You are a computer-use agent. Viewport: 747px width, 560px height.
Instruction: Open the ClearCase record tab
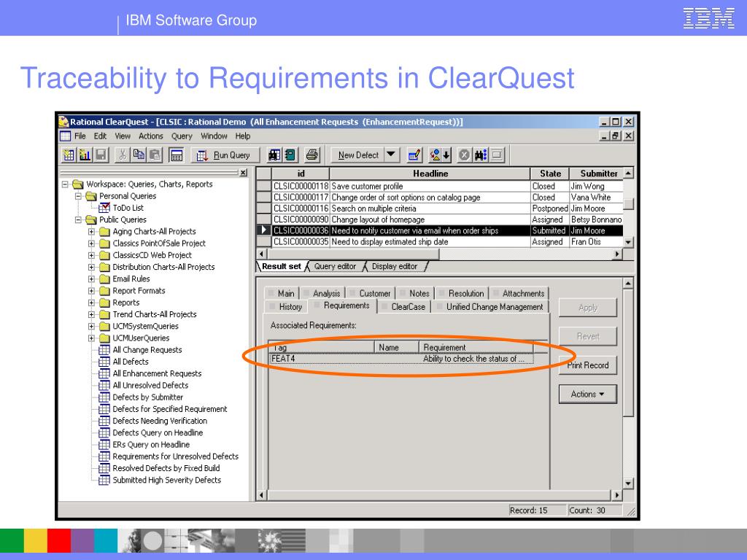point(405,307)
